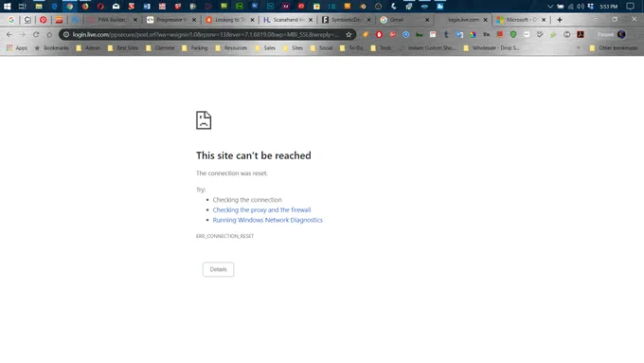This screenshot has width=644, height=363.
Task: Open the pinned Pinterest tab
Action: [44, 20]
